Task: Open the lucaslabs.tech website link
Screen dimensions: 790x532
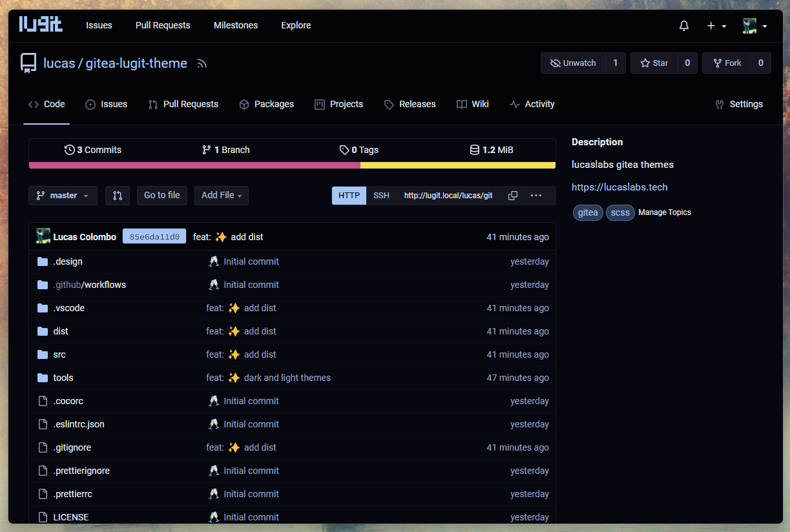Action: [619, 187]
